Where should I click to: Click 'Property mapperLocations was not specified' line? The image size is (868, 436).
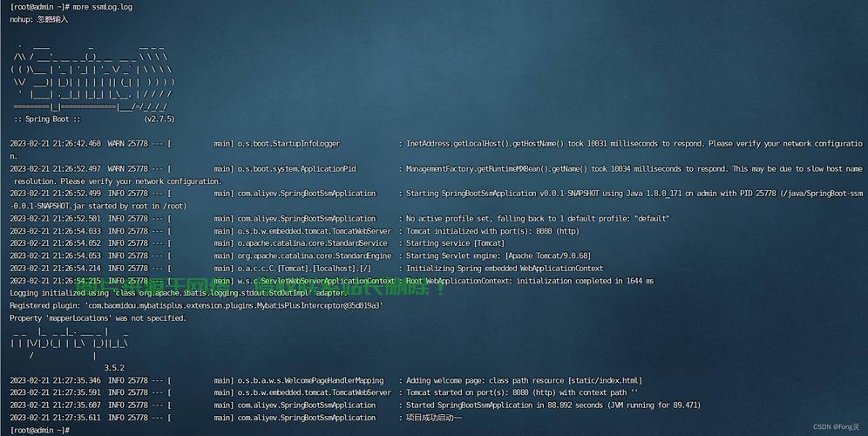tap(98, 318)
